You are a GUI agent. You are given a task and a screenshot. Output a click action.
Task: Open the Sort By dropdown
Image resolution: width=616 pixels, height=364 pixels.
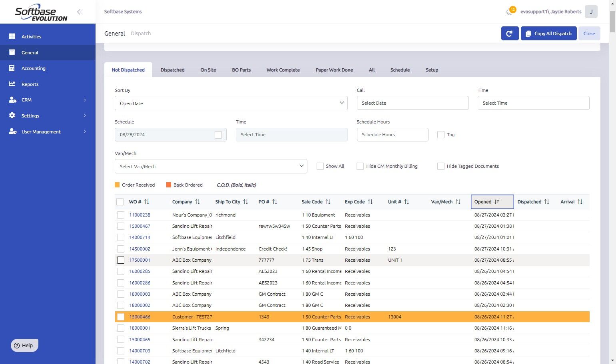tap(231, 103)
